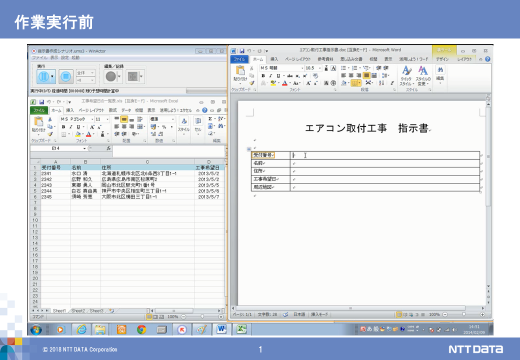Click the WinActor record button
Screen dimensions: 520x360
tap(110, 76)
